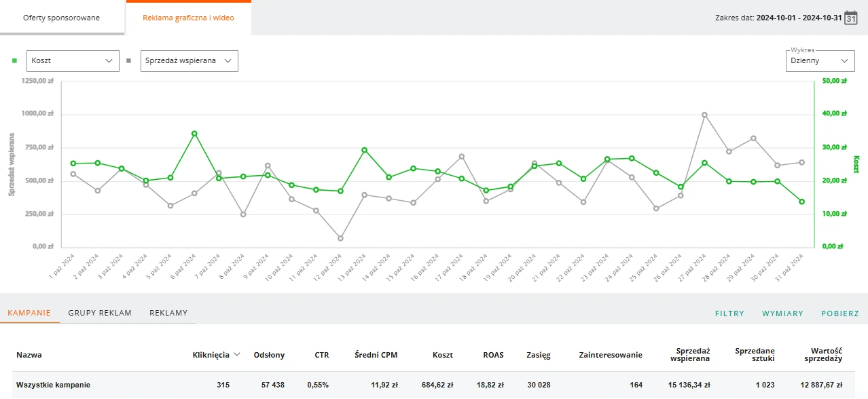Click POBIERZ to download data
The height and width of the screenshot is (399, 868).
coord(840,313)
